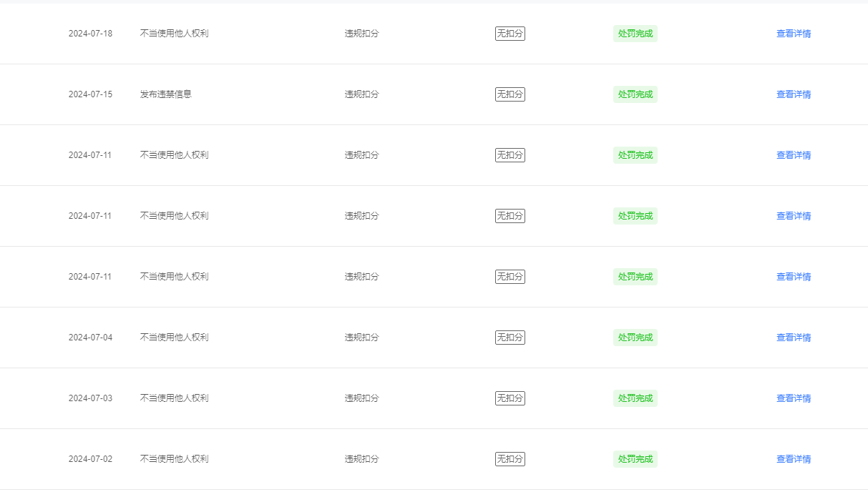
Task: Select 处罚完成 status tag for 2024-07-15
Action: [635, 94]
